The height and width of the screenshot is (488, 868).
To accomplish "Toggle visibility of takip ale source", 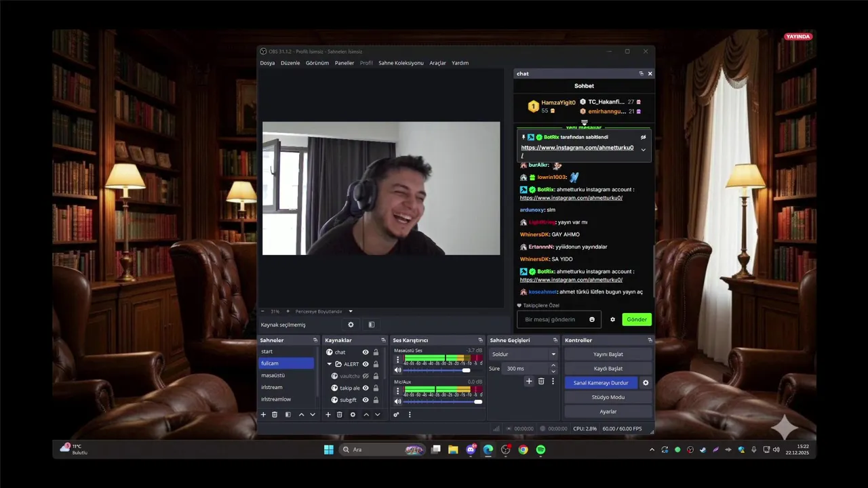I will pyautogui.click(x=366, y=388).
